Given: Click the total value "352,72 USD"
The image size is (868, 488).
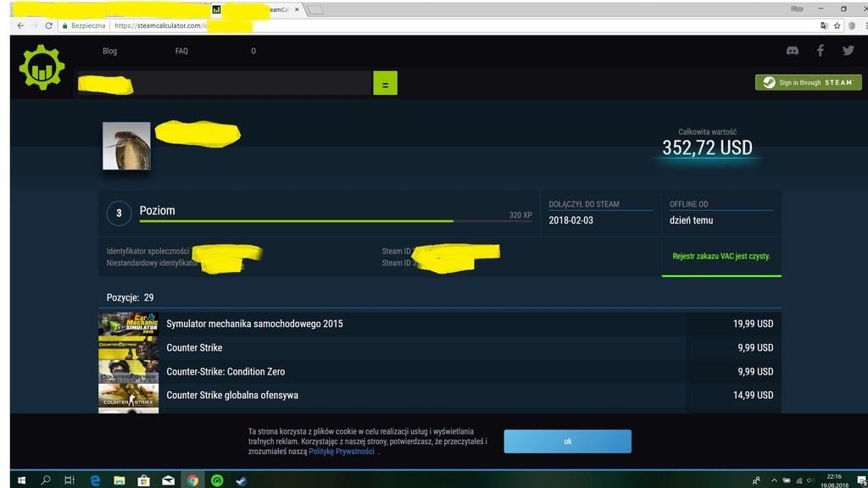Looking at the screenshot, I should click(707, 147).
